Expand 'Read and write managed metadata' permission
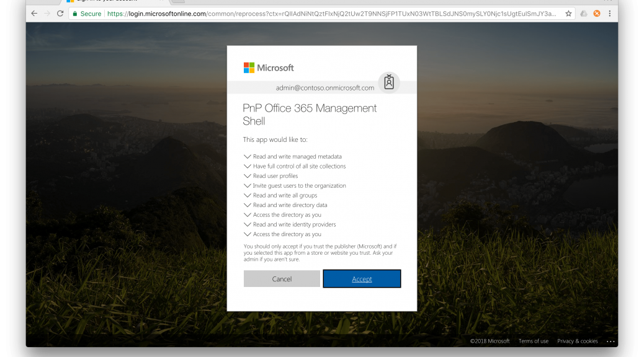 (292, 157)
